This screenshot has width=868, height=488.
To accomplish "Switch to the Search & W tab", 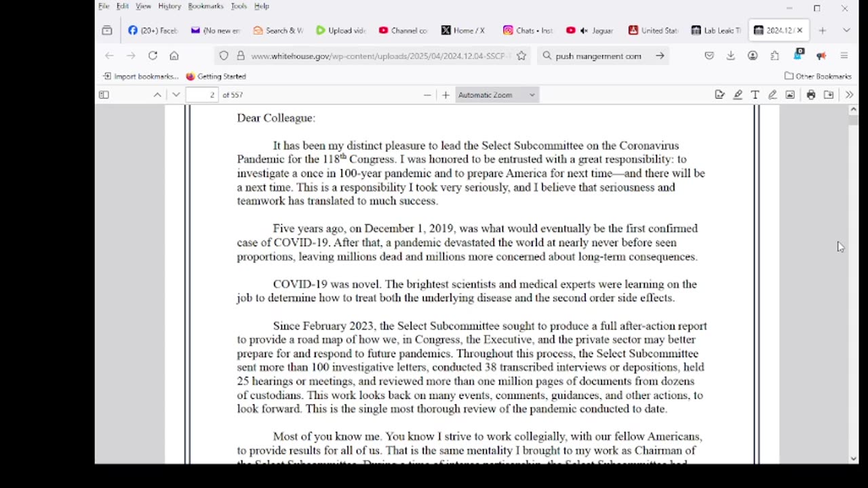I will click(278, 30).
